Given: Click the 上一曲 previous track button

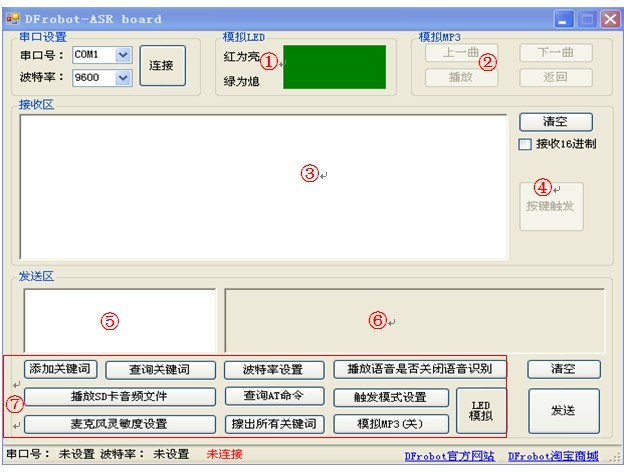Looking at the screenshot, I should (461, 53).
